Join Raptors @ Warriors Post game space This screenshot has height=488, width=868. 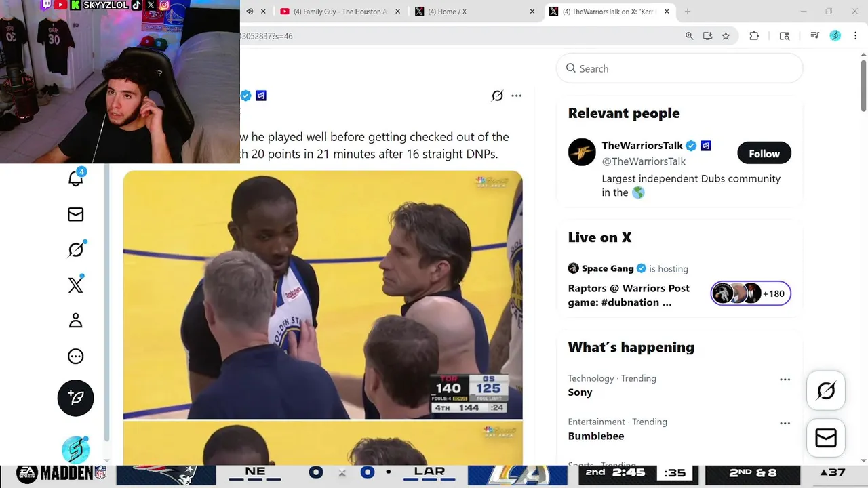click(x=629, y=295)
